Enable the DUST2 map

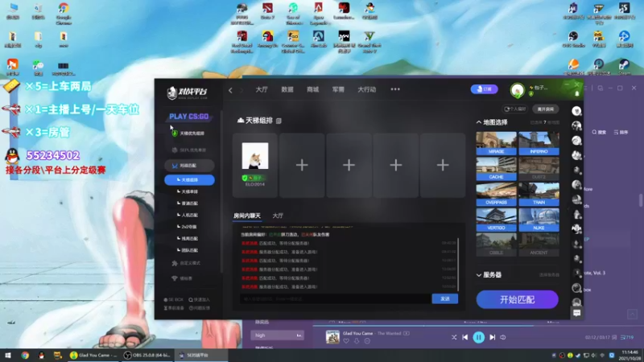pyautogui.click(x=539, y=169)
